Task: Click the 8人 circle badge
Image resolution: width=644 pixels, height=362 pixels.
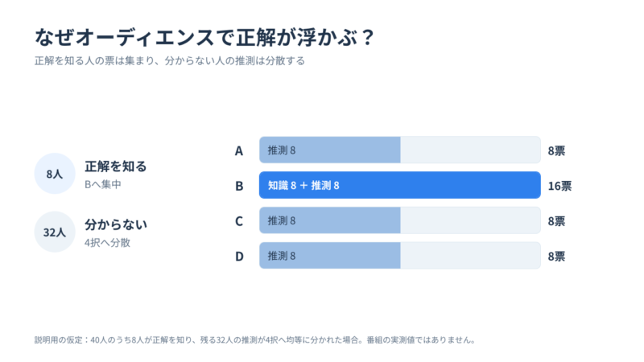Action: pyautogui.click(x=55, y=174)
